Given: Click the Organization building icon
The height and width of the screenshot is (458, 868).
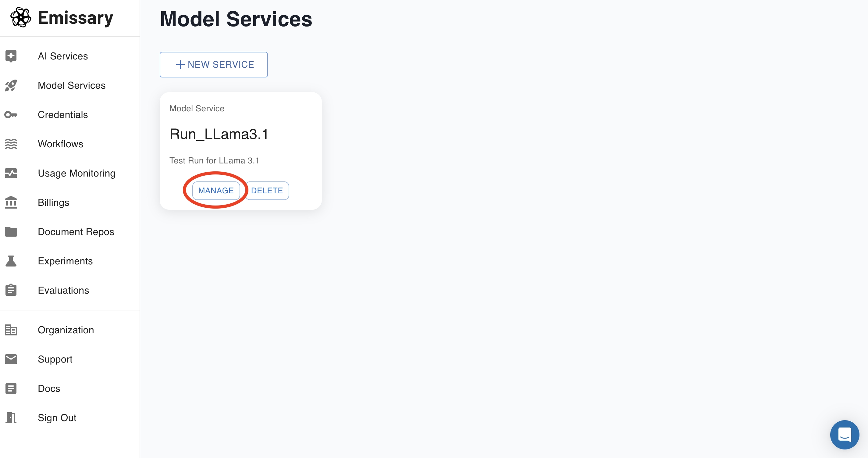Looking at the screenshot, I should coord(11,330).
